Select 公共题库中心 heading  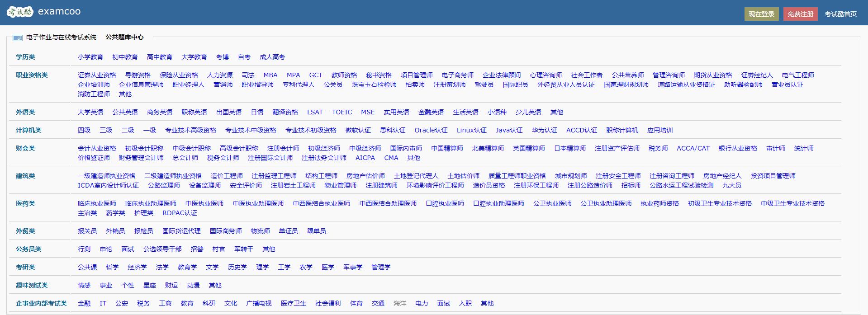pyautogui.click(x=124, y=37)
